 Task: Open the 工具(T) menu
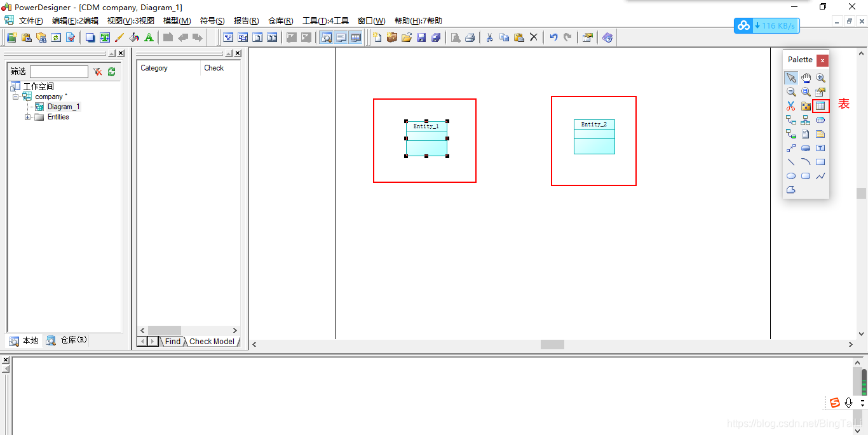325,21
